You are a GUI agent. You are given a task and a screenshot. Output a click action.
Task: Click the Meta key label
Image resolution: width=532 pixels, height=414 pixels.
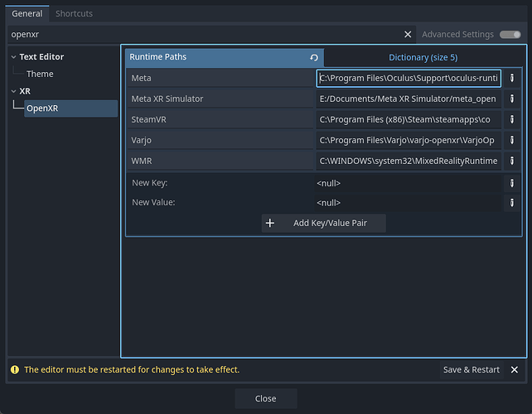(x=141, y=79)
